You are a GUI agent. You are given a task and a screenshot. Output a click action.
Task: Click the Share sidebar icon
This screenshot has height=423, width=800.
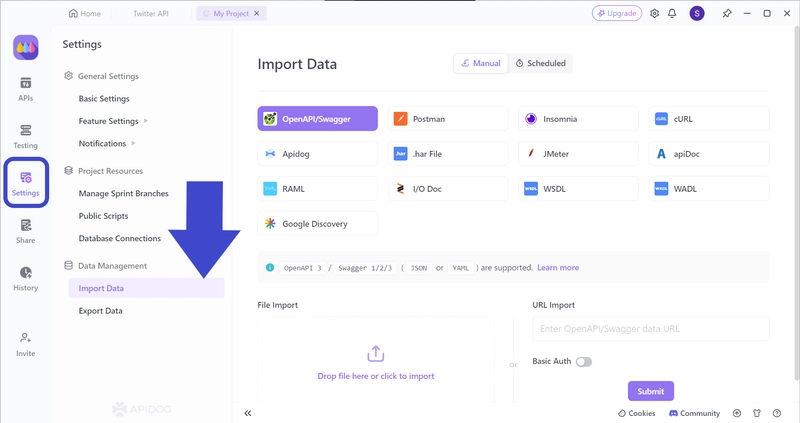[26, 231]
